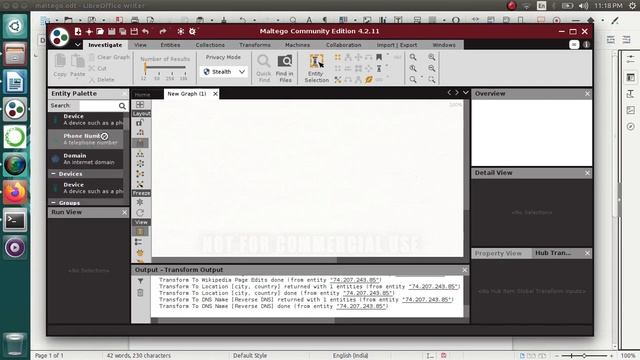Toggle the layout lock icon under Layout

click(x=140, y=122)
